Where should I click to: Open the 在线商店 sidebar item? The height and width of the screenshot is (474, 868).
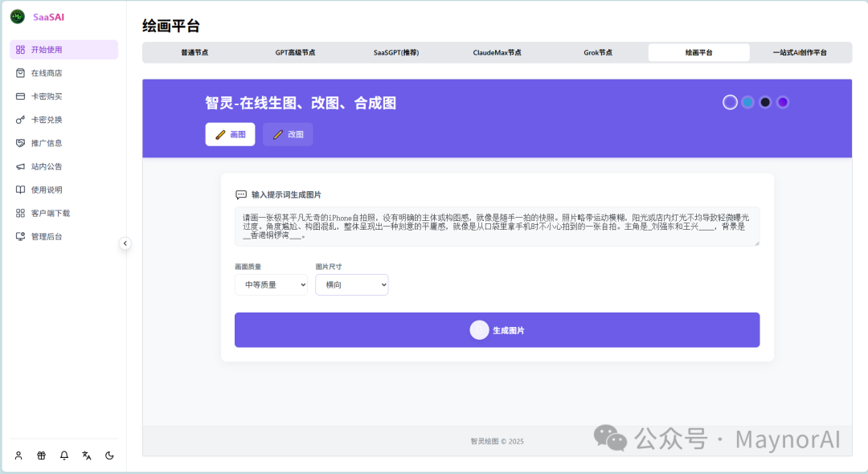pyautogui.click(x=63, y=73)
